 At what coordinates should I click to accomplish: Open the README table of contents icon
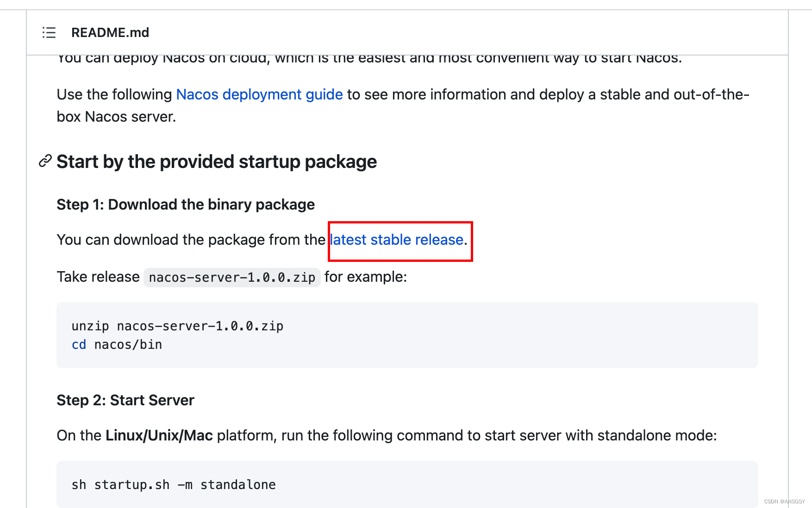click(49, 32)
